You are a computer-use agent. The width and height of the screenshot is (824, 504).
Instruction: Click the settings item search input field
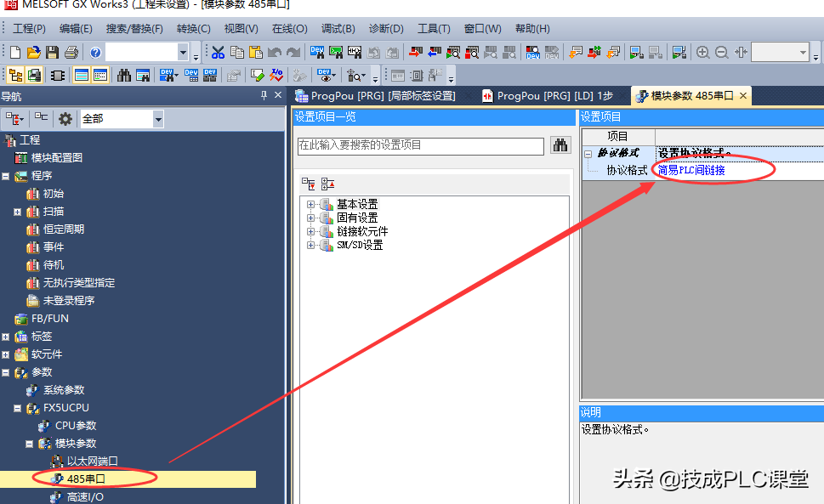(420, 145)
